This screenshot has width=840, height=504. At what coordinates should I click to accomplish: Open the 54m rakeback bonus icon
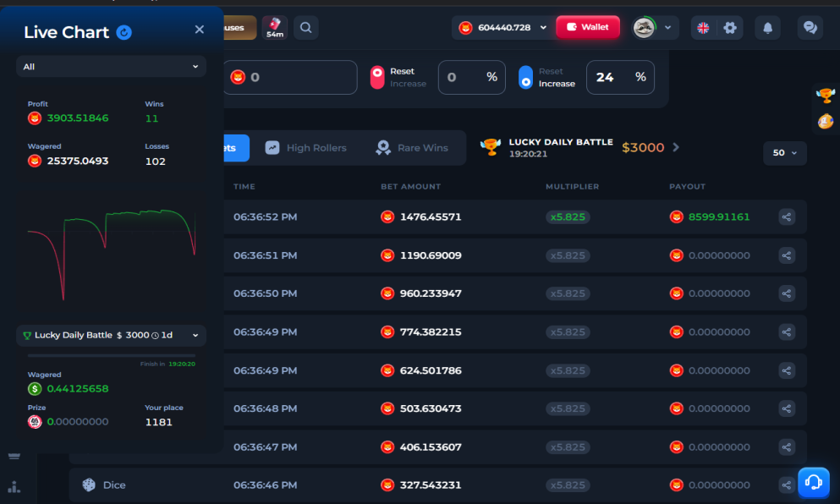pyautogui.click(x=274, y=27)
